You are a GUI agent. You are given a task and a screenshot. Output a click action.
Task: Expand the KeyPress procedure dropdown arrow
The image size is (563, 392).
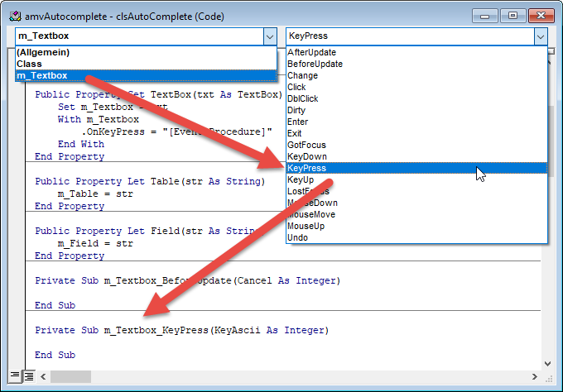(x=540, y=36)
